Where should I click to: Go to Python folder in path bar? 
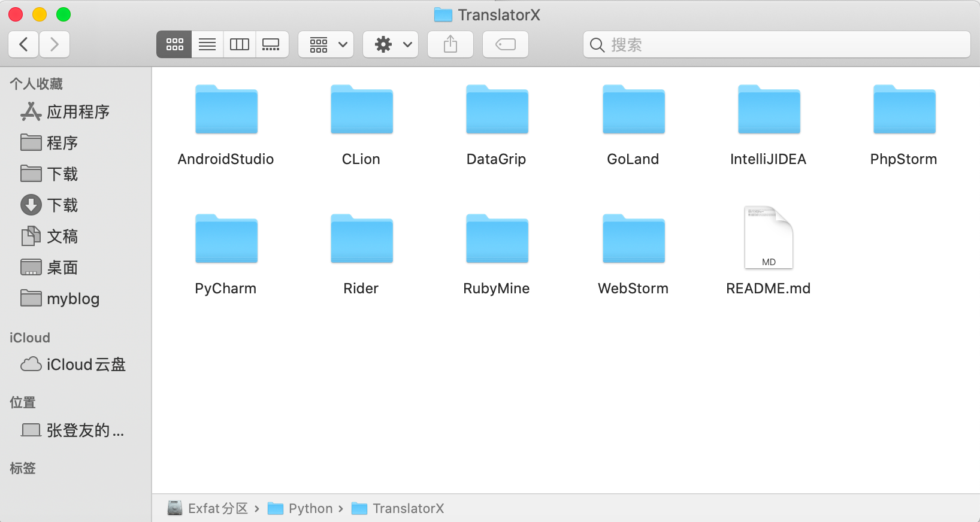click(x=300, y=508)
